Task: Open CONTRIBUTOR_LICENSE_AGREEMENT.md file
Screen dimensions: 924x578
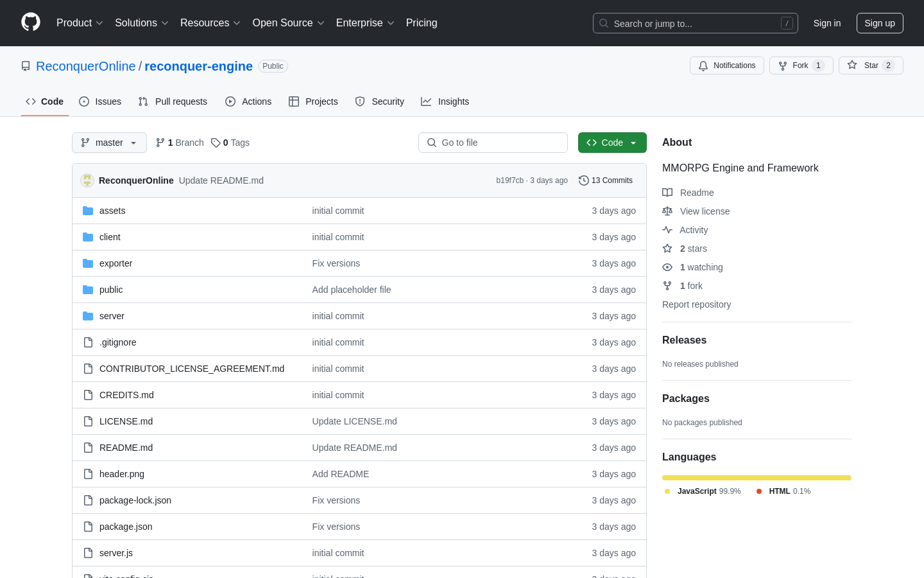Action: coord(192,369)
